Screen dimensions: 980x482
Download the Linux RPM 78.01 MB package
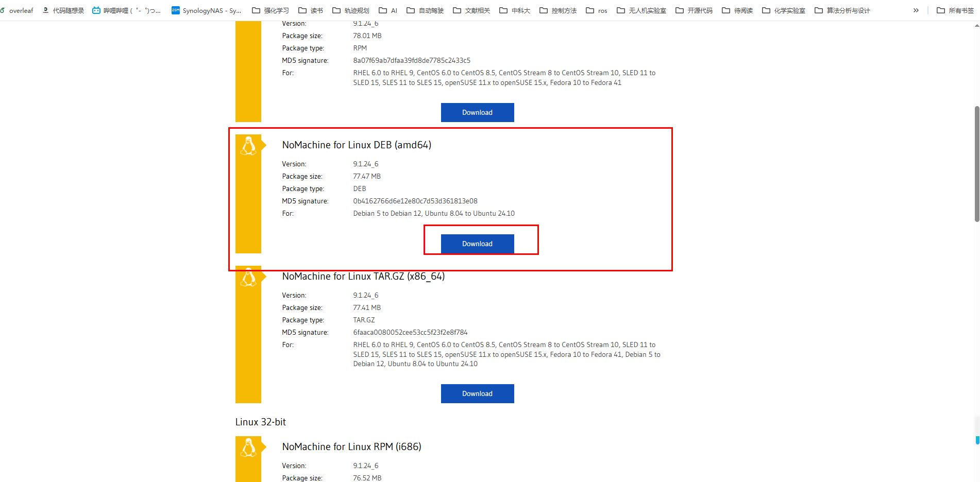click(x=477, y=112)
